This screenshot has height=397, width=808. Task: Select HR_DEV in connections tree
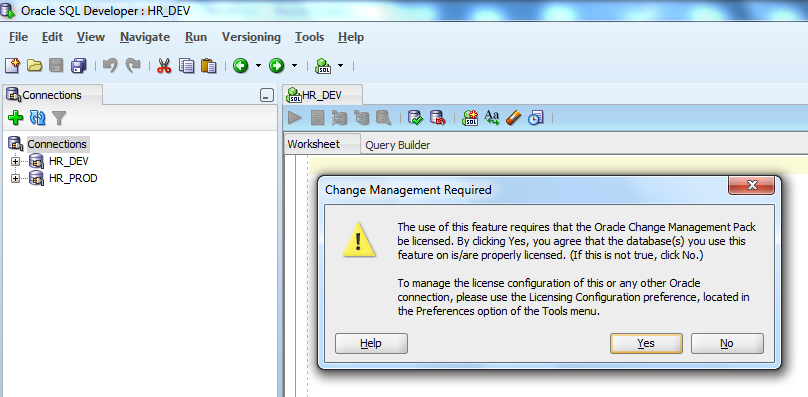coord(69,161)
